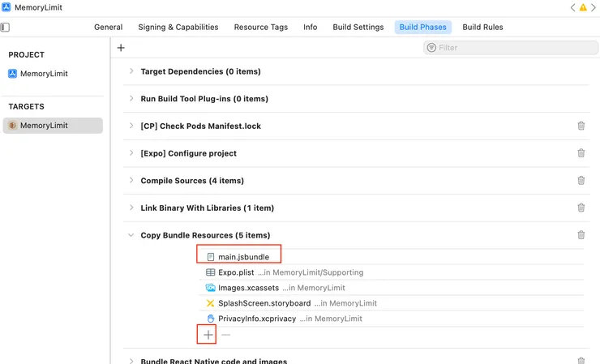
Task: Select main.jsbundle in the resources list
Action: pos(243,257)
